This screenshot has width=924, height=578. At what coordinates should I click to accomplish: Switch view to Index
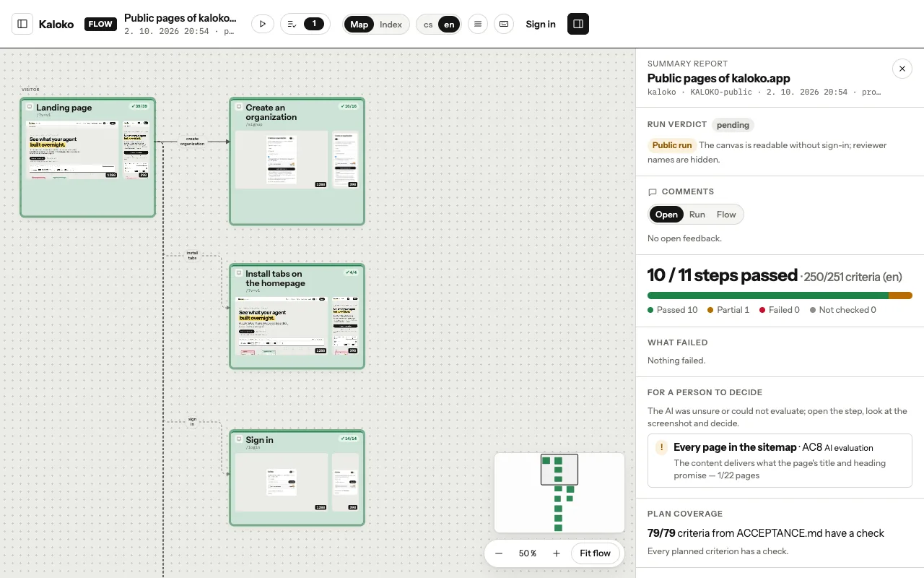(391, 25)
